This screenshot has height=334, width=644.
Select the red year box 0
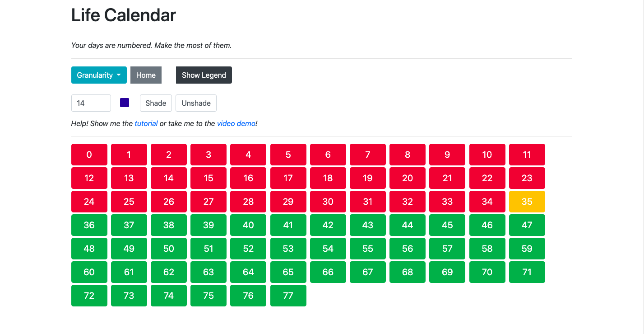pyautogui.click(x=89, y=155)
